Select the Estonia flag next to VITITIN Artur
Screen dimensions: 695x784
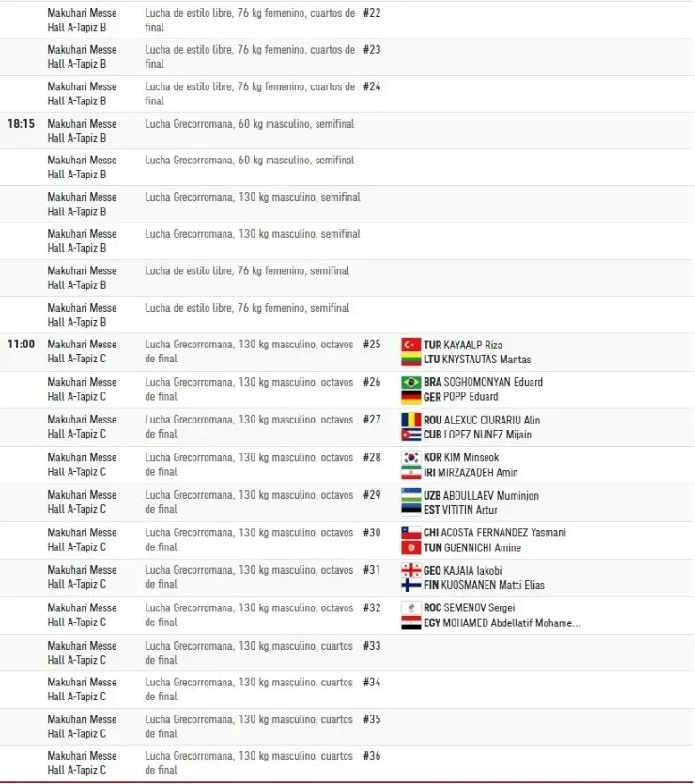click(x=410, y=510)
